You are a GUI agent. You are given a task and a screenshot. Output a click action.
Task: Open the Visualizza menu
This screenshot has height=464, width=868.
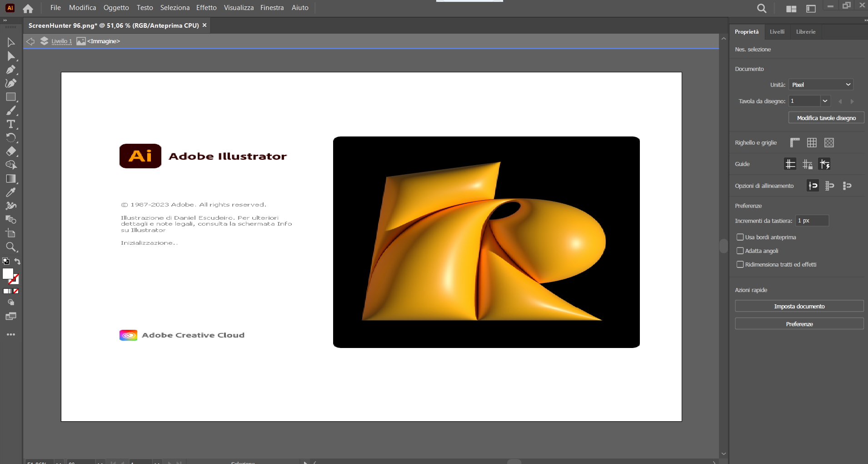pos(239,8)
